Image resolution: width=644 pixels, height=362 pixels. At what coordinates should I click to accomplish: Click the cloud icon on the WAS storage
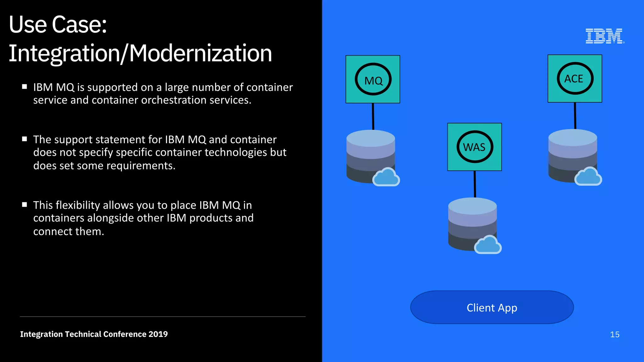pos(488,244)
